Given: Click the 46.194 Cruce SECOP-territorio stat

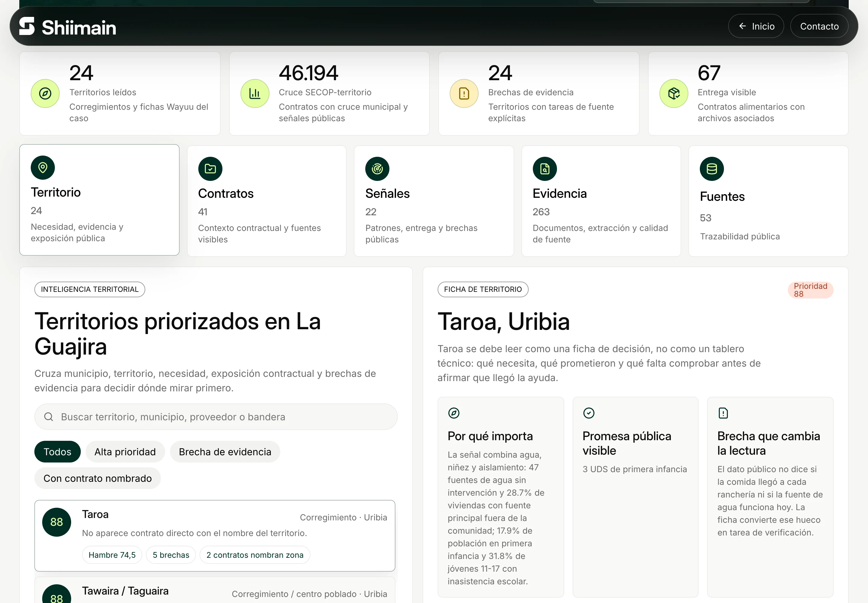Looking at the screenshot, I should point(329,93).
